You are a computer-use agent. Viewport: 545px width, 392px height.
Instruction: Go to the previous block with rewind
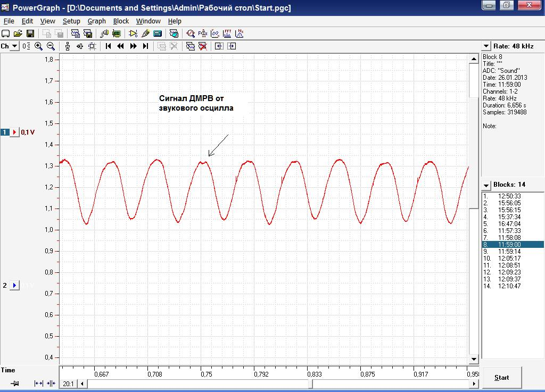(x=121, y=46)
